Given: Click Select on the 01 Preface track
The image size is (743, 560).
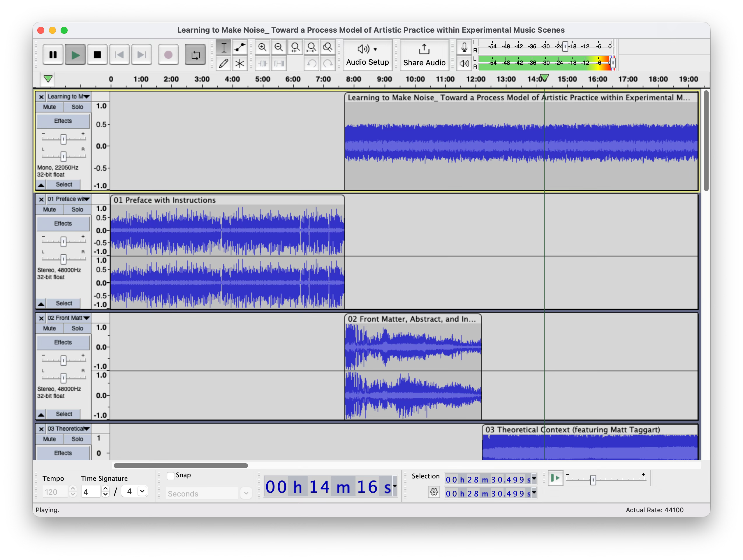Looking at the screenshot, I should click(64, 303).
